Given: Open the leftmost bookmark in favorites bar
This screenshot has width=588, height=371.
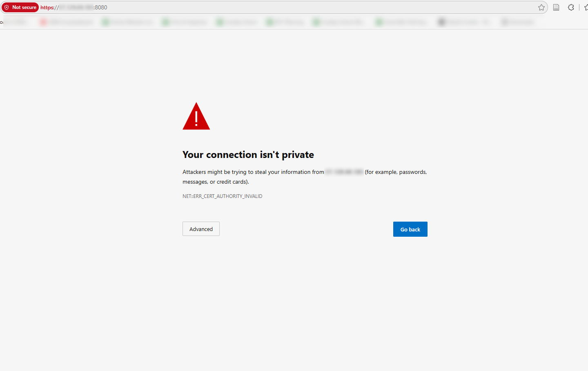Looking at the screenshot, I should coord(14,22).
